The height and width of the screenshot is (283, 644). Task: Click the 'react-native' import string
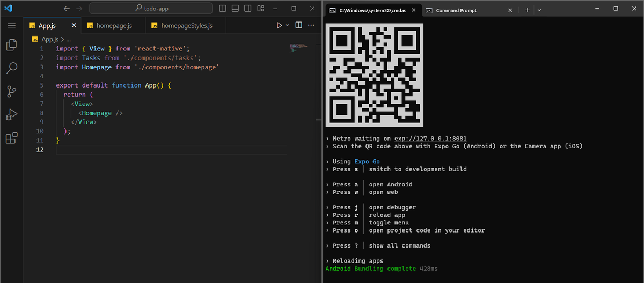pyautogui.click(x=162, y=48)
